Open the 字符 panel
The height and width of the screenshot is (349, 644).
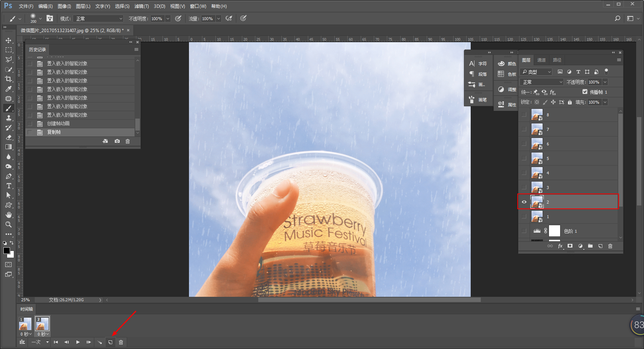(x=478, y=64)
